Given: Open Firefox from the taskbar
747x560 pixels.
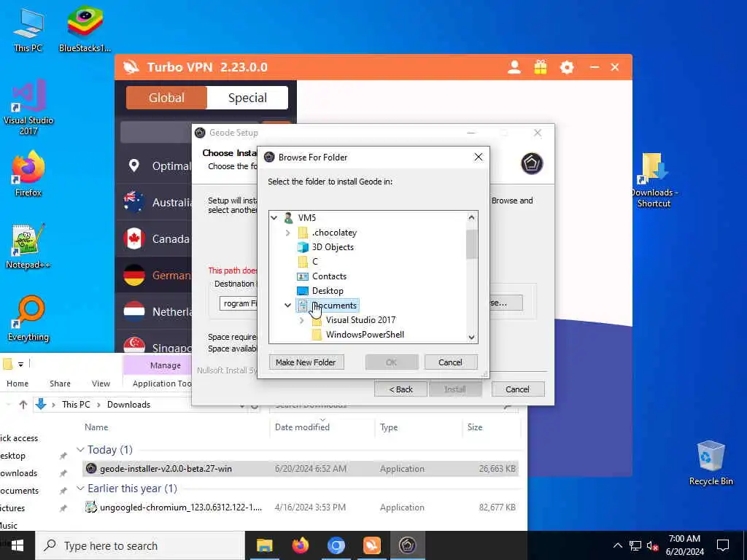Looking at the screenshot, I should tap(300, 545).
